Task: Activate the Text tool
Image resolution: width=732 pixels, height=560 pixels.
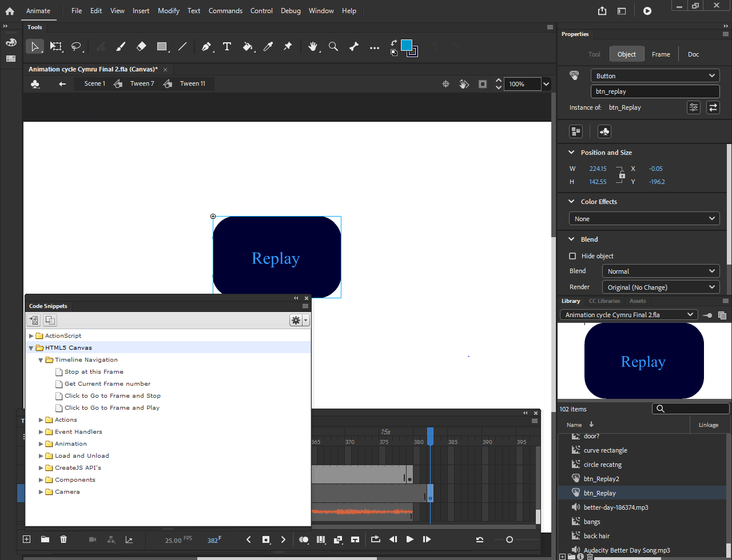Action: tap(227, 46)
